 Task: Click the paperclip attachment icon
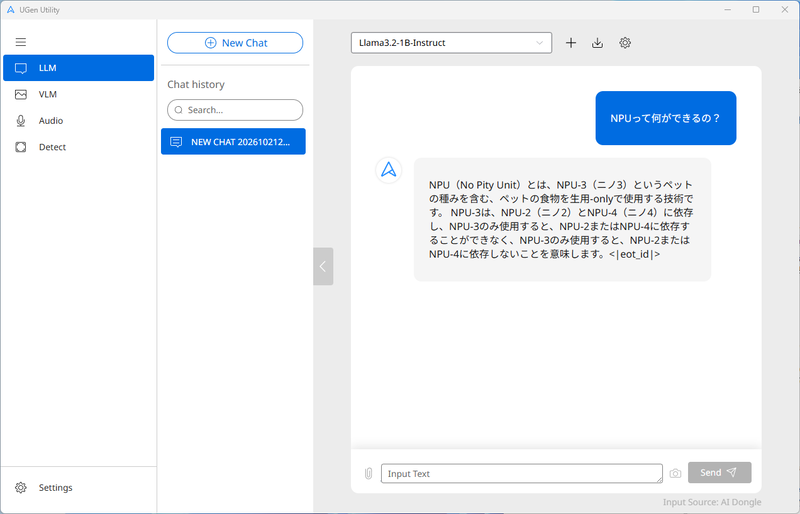[368, 474]
